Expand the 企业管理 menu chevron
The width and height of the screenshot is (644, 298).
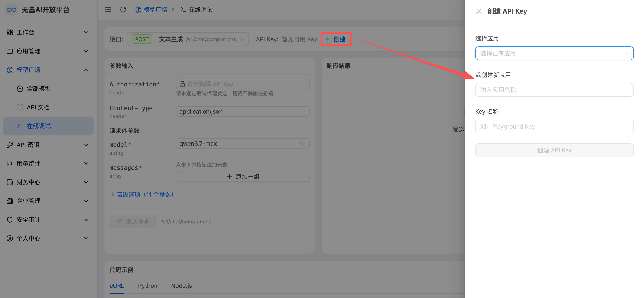click(x=86, y=201)
